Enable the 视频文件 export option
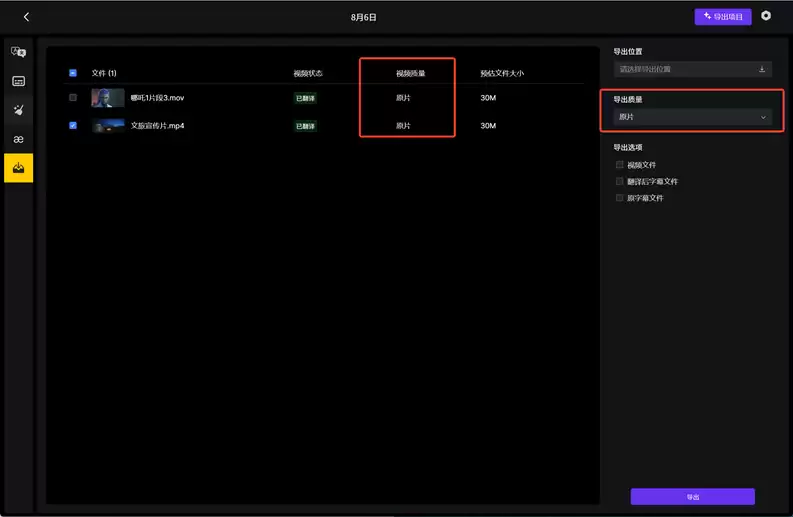The image size is (793, 517). 619,164
